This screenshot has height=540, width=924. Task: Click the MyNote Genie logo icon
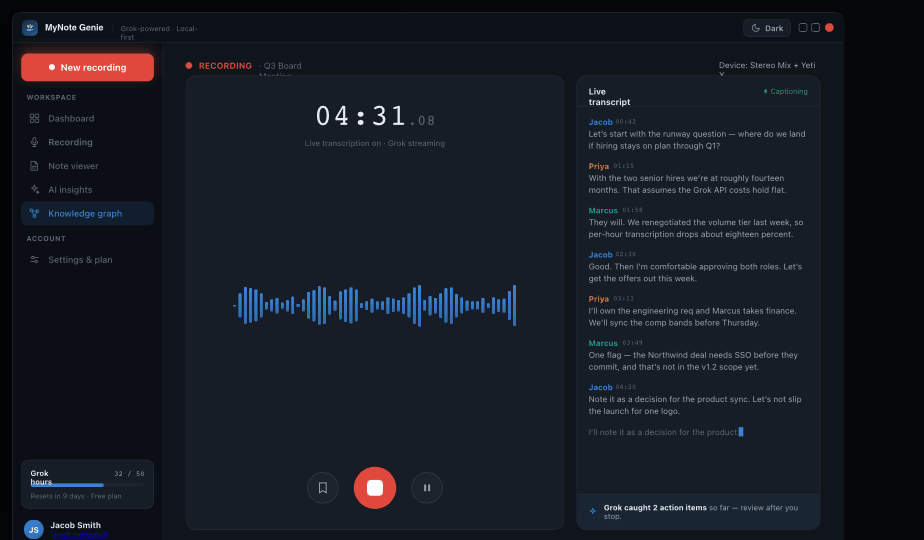30,28
